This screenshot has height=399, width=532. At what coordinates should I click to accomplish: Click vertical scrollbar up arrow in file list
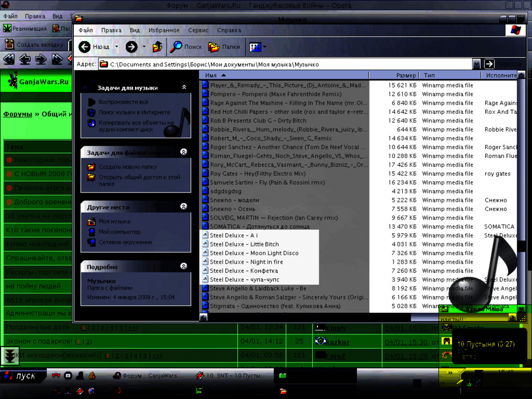[522, 75]
